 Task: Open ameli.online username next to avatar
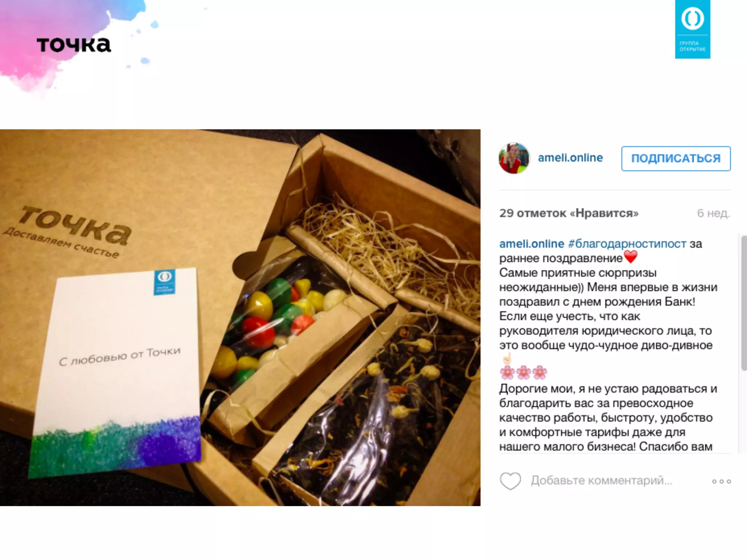point(570,157)
